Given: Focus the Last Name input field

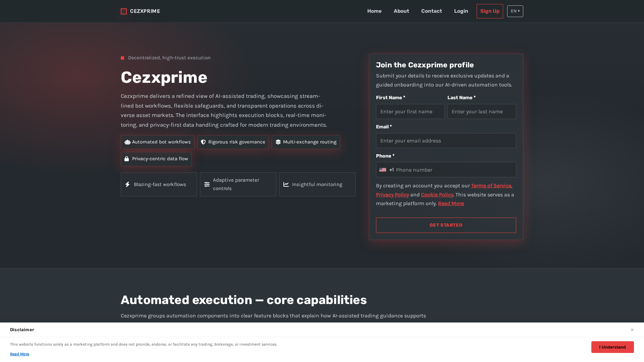Looking at the screenshot, I should (482, 111).
